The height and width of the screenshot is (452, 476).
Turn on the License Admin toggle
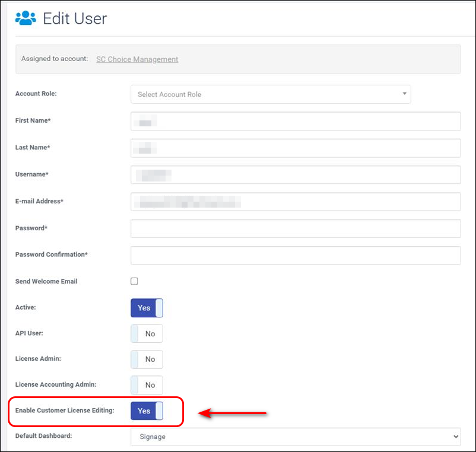(x=147, y=359)
